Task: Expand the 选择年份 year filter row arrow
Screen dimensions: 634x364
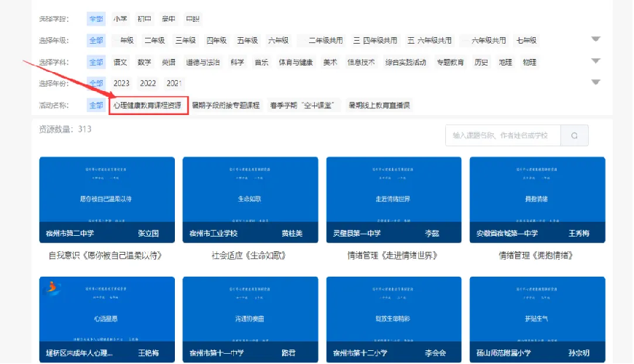Action: pos(595,82)
